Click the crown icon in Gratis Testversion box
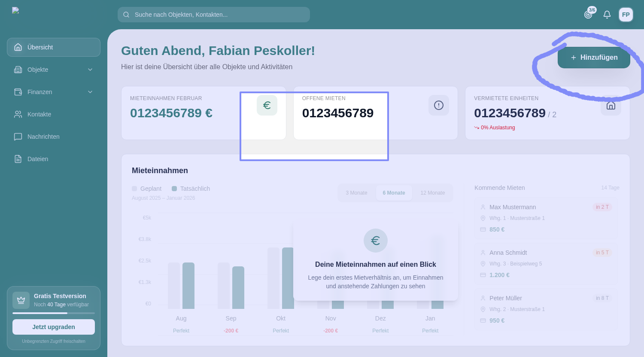This screenshot has height=357, width=644. [21, 300]
